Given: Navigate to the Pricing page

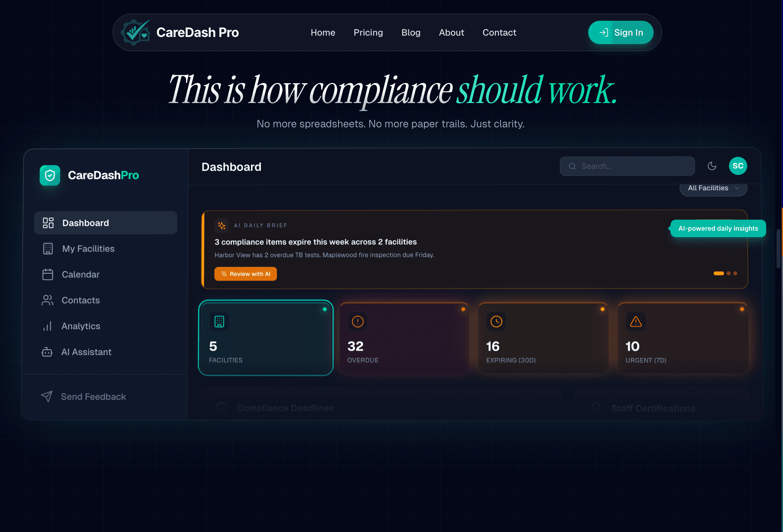Looking at the screenshot, I should [x=368, y=32].
